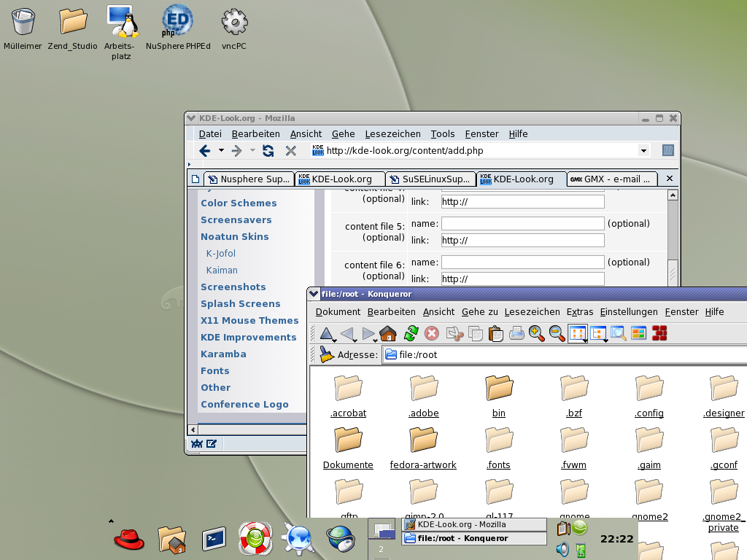
Task: Click the Color Schemes link
Action: click(x=239, y=203)
